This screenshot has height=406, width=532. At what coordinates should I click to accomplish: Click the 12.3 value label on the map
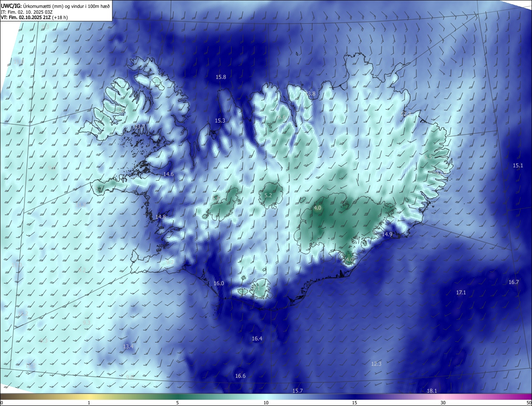click(x=376, y=364)
